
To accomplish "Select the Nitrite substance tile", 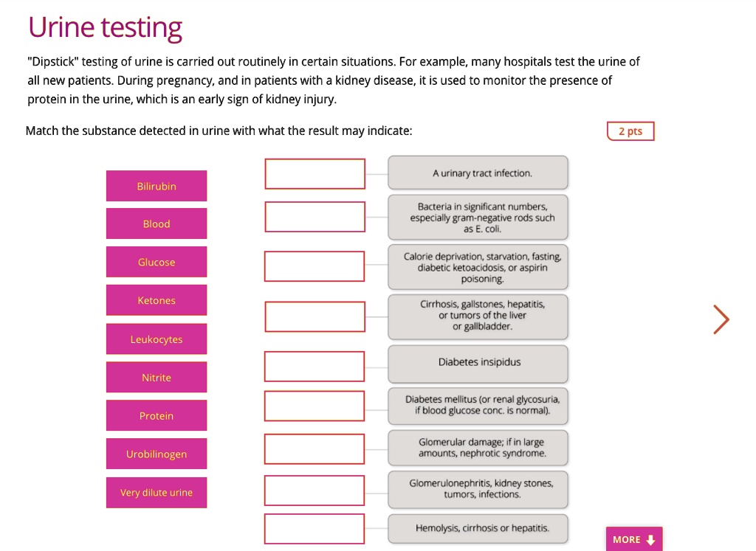I will [x=156, y=377].
